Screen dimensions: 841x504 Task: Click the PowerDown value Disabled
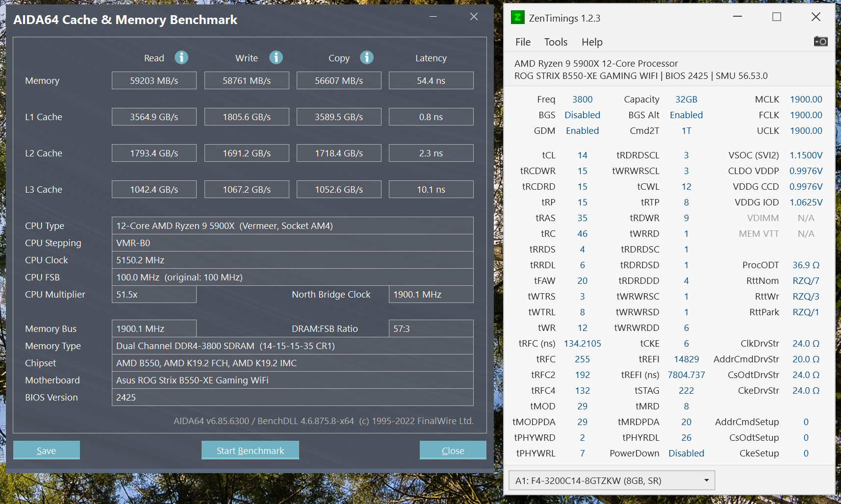coord(686,453)
